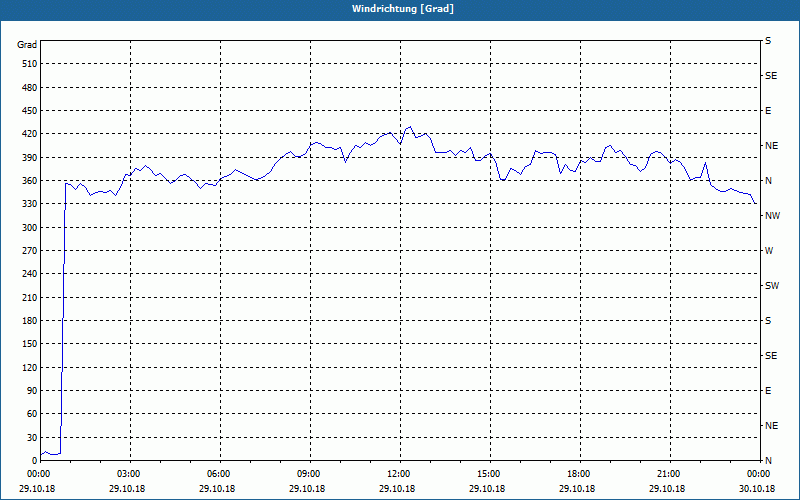Select the 30.10.18 date label

[757, 488]
